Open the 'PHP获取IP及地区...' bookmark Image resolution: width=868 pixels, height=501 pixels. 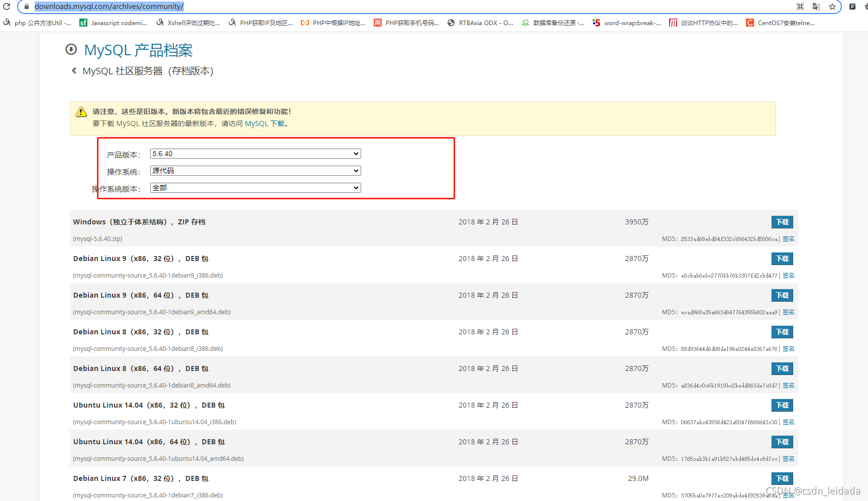click(261, 23)
